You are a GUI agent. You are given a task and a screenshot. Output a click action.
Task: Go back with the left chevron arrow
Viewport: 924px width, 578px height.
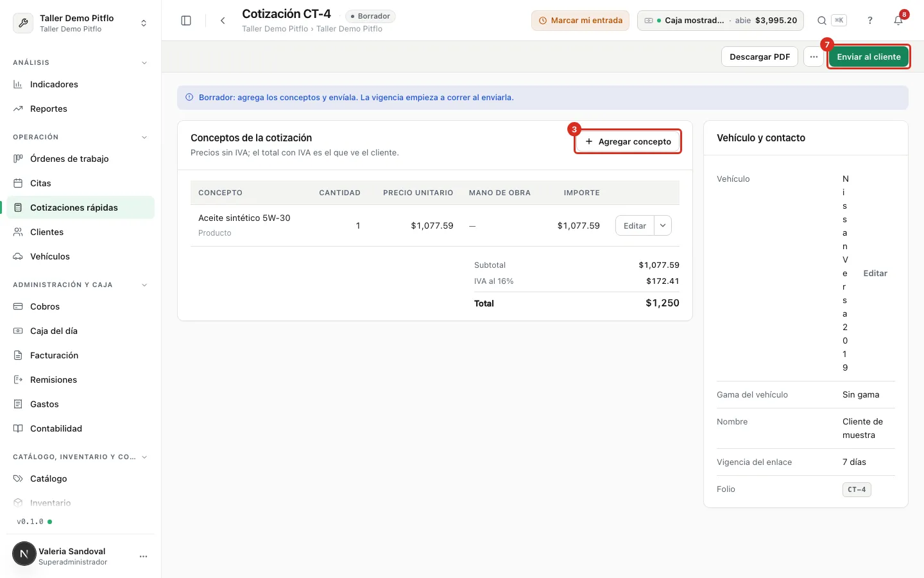pyautogui.click(x=223, y=21)
